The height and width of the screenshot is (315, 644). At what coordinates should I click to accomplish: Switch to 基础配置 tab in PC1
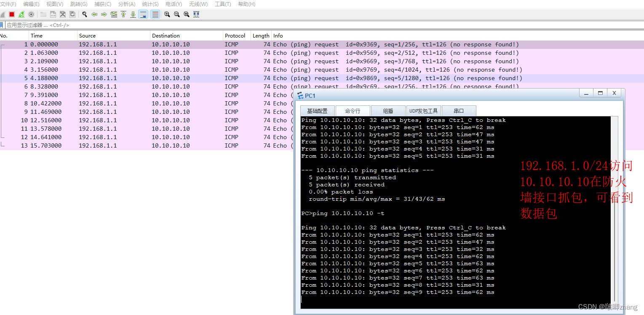click(317, 111)
